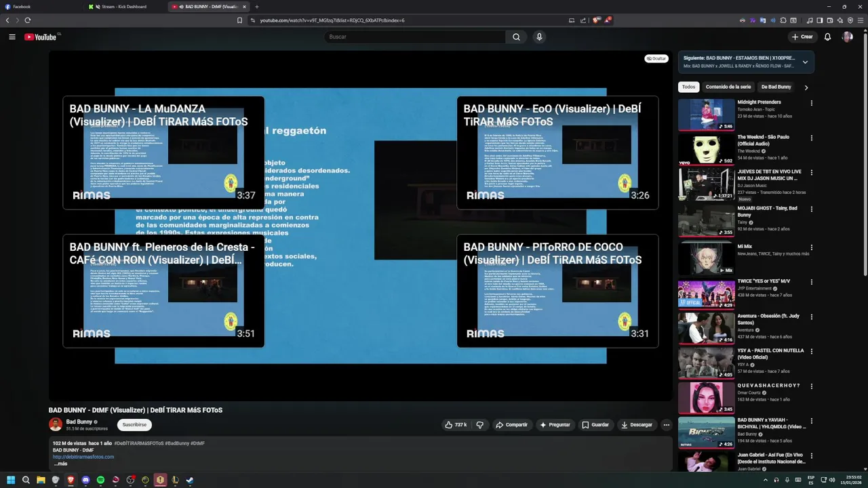Open the debitirarmasfotos.com link

83,457
